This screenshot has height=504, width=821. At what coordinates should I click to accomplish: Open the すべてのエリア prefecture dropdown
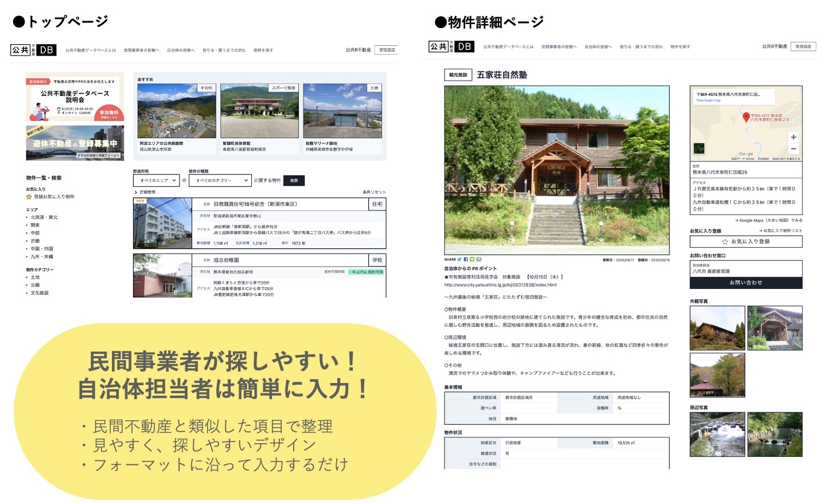pos(157,181)
